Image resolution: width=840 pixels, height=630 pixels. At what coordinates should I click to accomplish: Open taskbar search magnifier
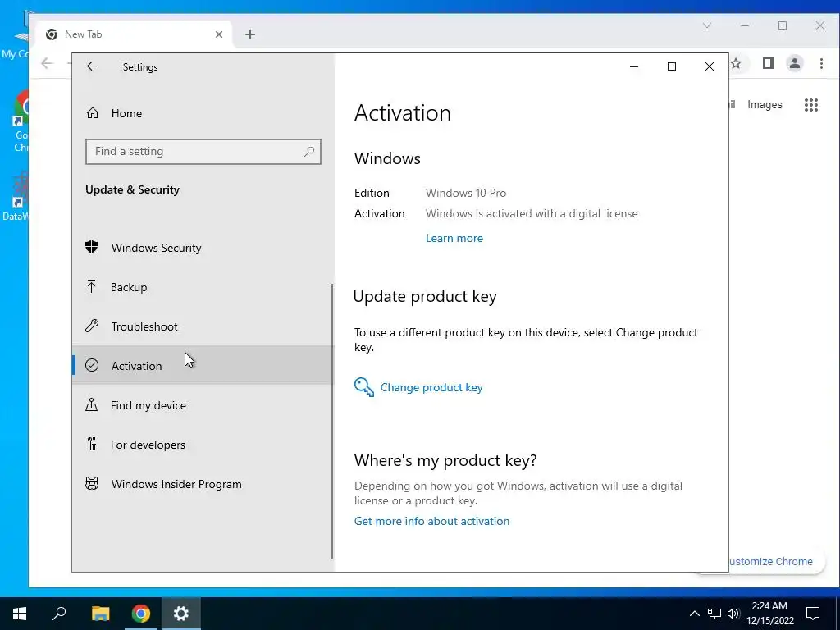pos(59,614)
